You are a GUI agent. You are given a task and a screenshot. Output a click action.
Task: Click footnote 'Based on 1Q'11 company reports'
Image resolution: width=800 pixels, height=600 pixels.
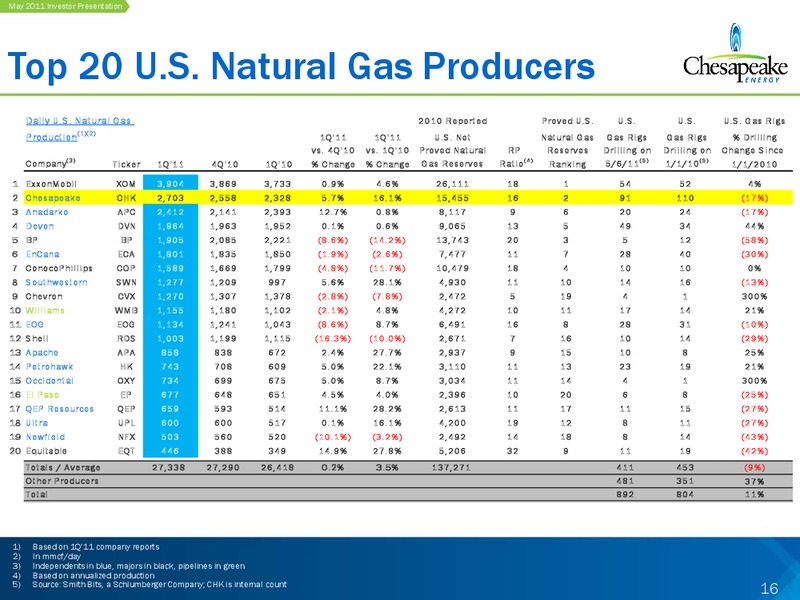point(96,547)
